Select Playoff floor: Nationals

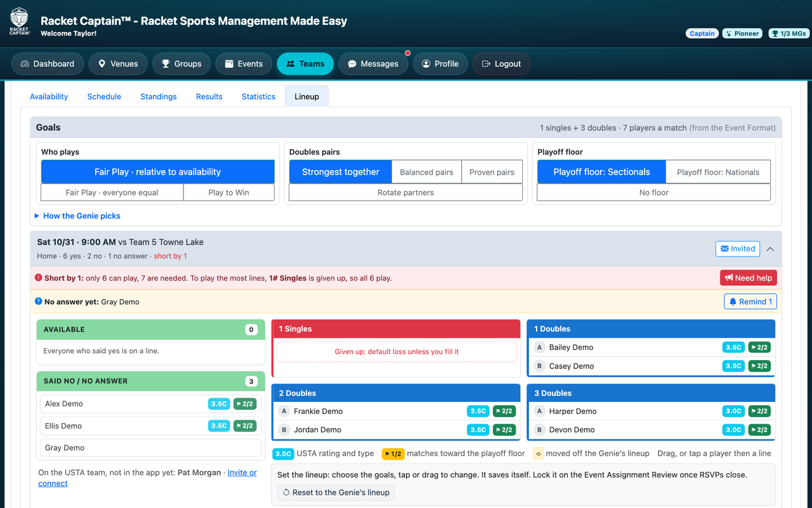click(718, 171)
